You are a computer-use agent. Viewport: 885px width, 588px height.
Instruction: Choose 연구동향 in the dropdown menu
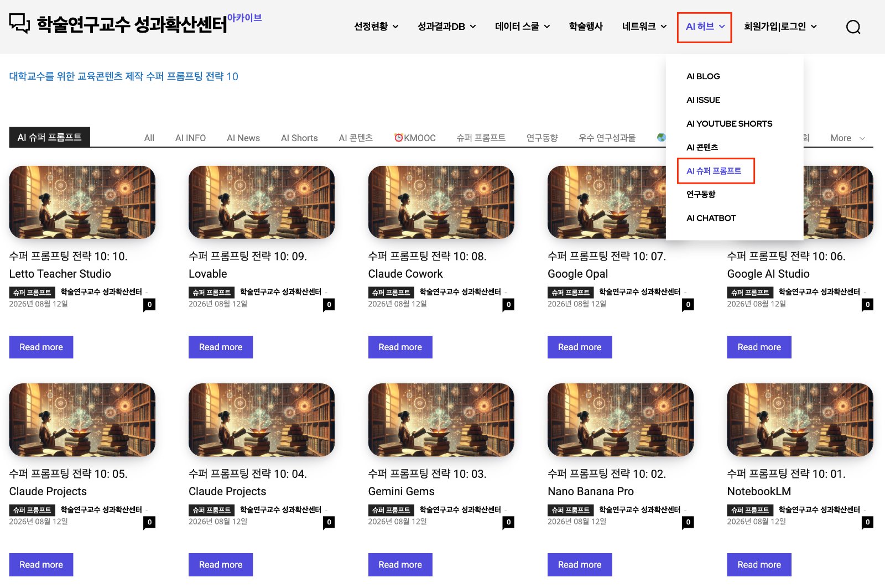(701, 194)
